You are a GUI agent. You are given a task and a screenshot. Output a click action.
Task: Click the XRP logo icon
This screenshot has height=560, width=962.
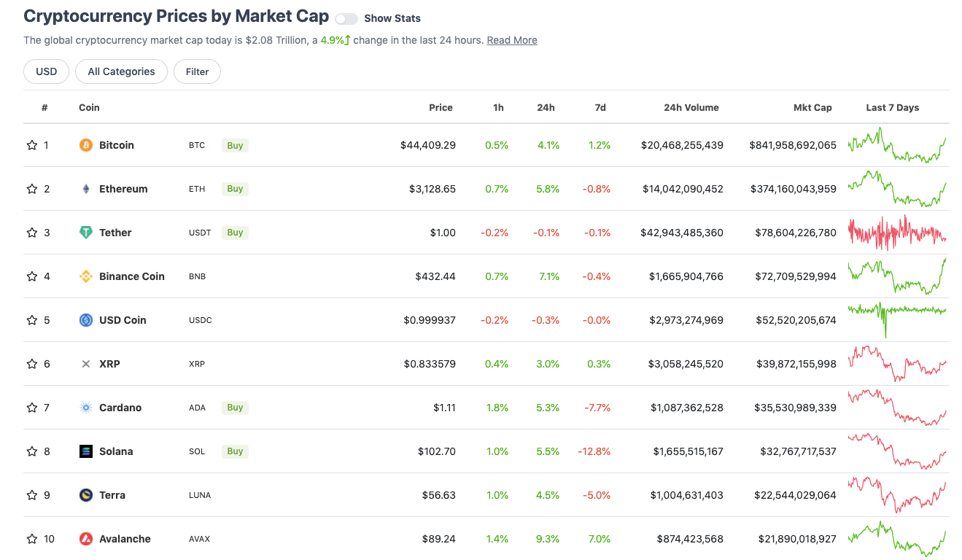tap(86, 364)
